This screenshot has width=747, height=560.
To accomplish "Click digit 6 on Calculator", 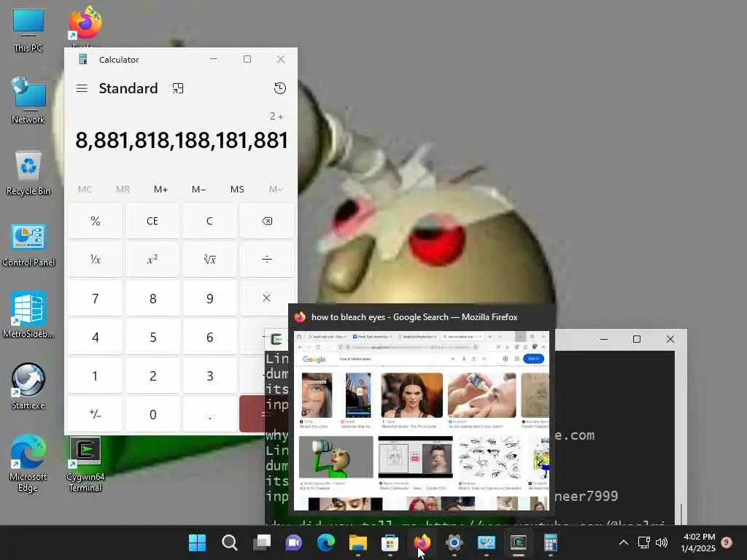I will click(209, 337).
